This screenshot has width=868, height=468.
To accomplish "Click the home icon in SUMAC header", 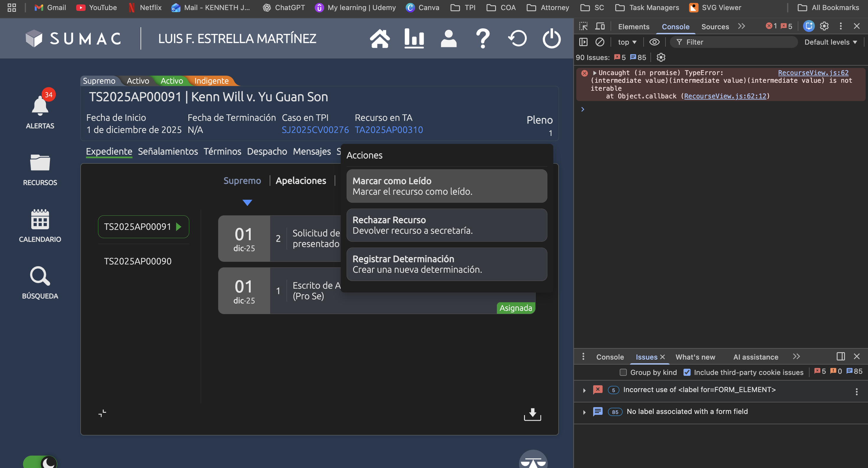I will pyautogui.click(x=380, y=38).
